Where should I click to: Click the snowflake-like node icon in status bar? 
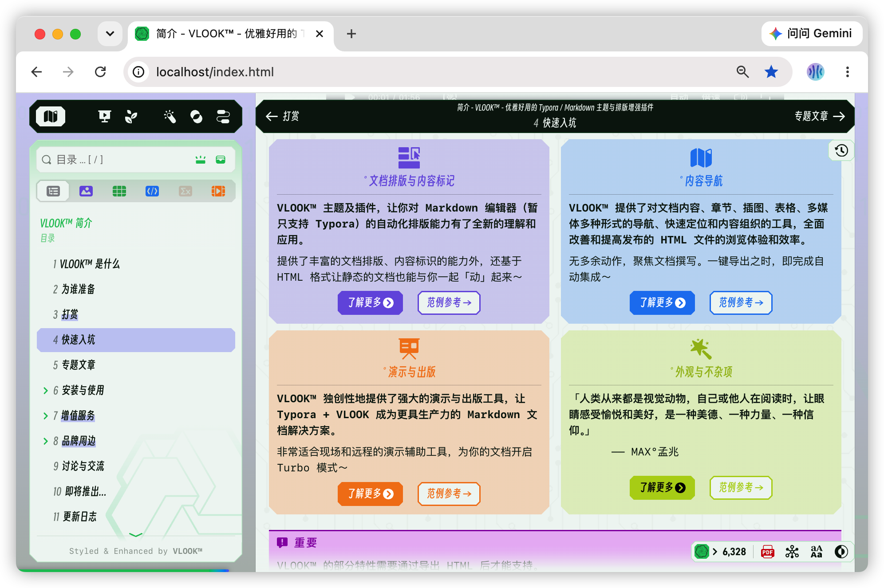pos(792,552)
